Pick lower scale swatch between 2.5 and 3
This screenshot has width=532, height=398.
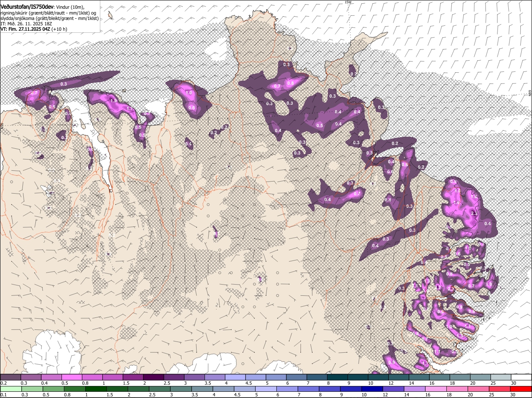159,389
